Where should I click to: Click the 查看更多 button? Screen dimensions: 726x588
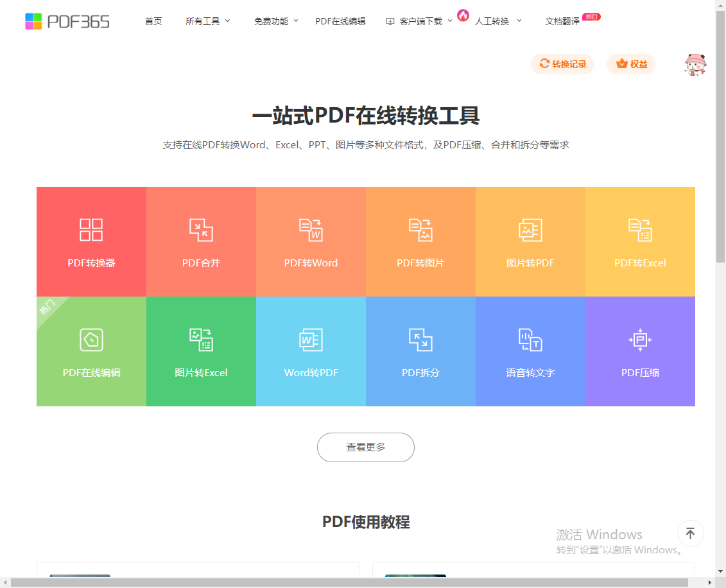[x=366, y=447]
